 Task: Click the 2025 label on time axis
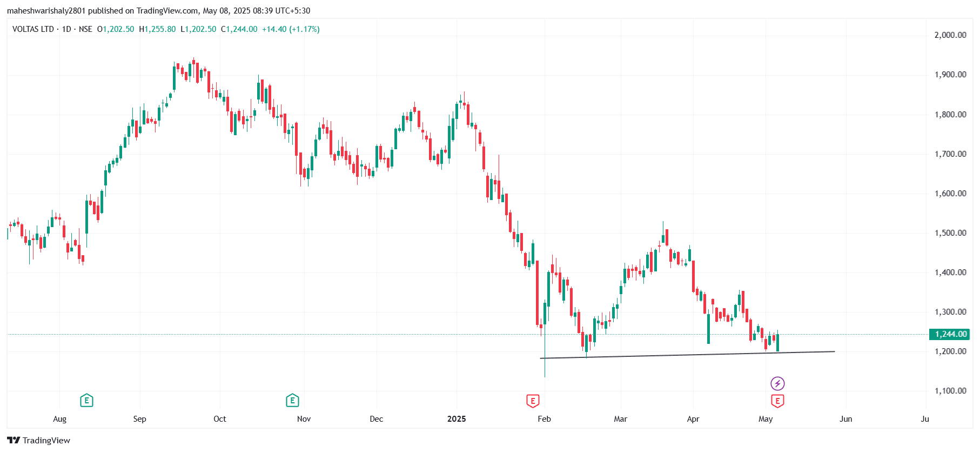(x=457, y=419)
